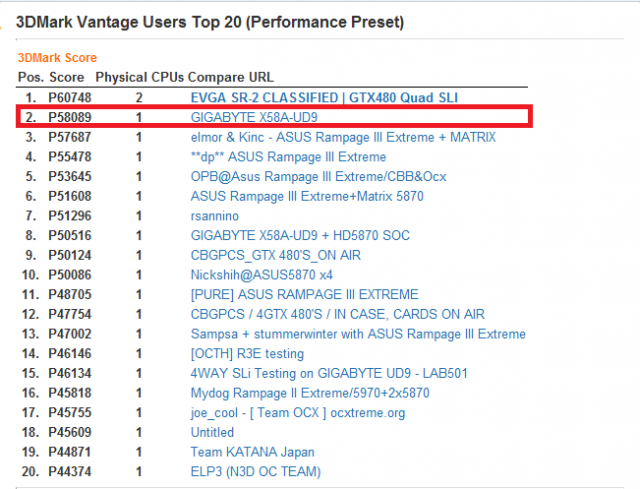Select score P46134 in row 15
The image size is (640, 489).
tap(70, 373)
